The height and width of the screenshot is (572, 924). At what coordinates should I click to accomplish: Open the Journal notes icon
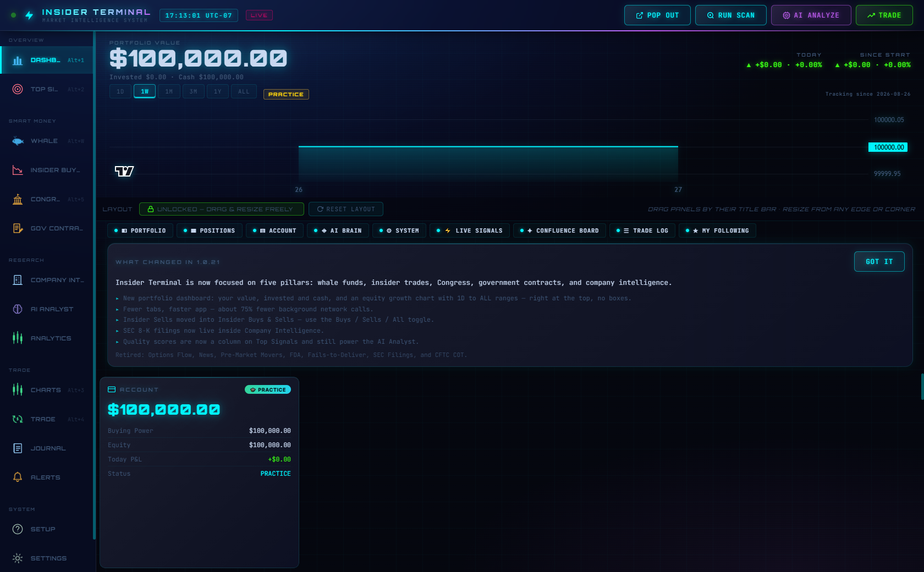18,448
